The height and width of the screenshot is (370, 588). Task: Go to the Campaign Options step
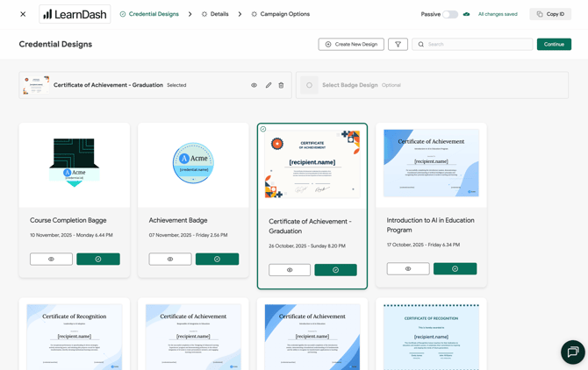[x=281, y=14]
